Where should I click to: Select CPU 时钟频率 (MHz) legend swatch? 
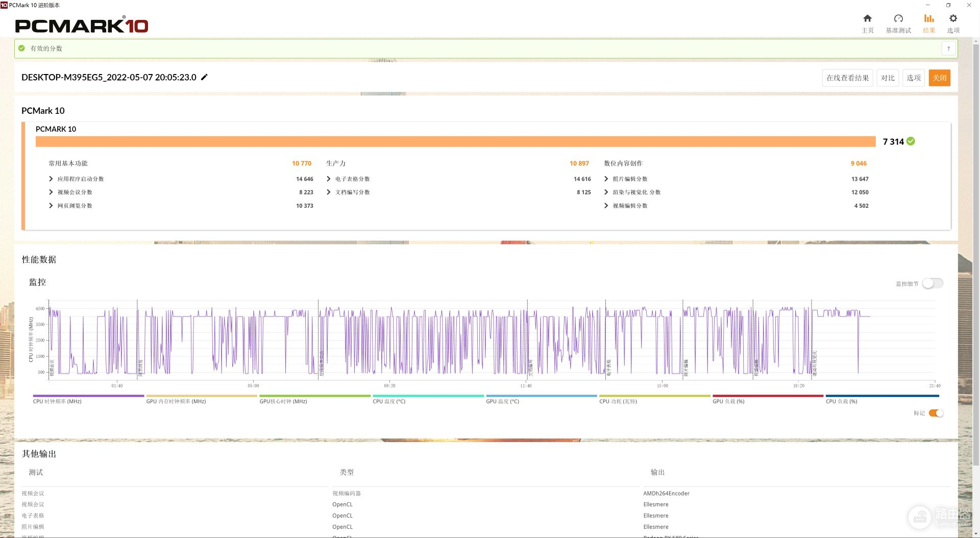point(88,396)
